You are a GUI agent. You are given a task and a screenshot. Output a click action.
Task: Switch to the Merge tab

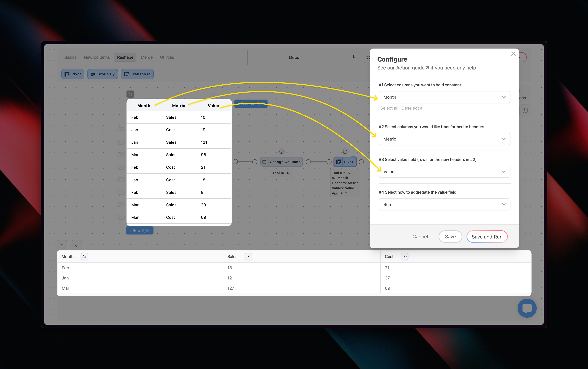146,57
